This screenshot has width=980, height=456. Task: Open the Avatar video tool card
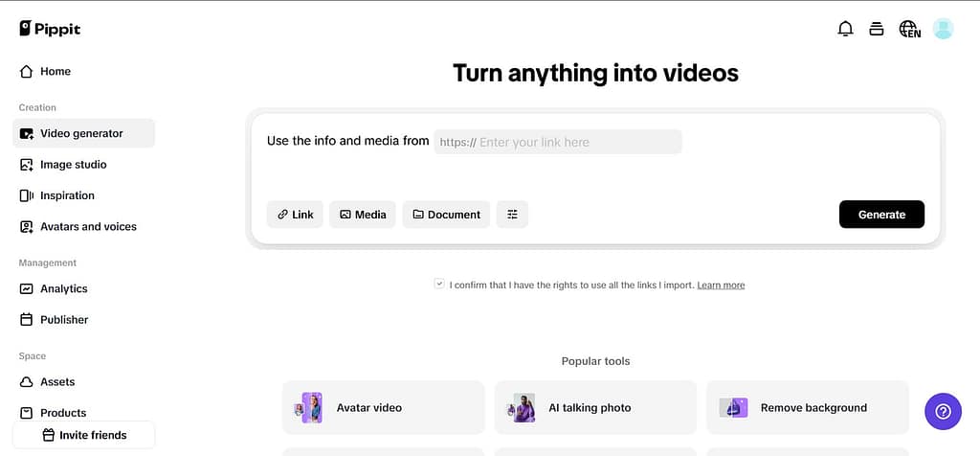pyautogui.click(x=383, y=407)
